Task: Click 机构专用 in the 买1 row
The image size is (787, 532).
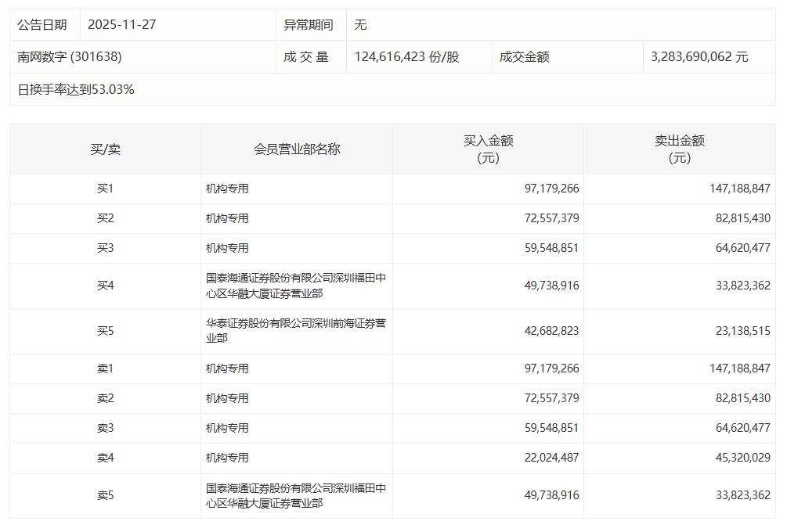Action: tap(227, 189)
